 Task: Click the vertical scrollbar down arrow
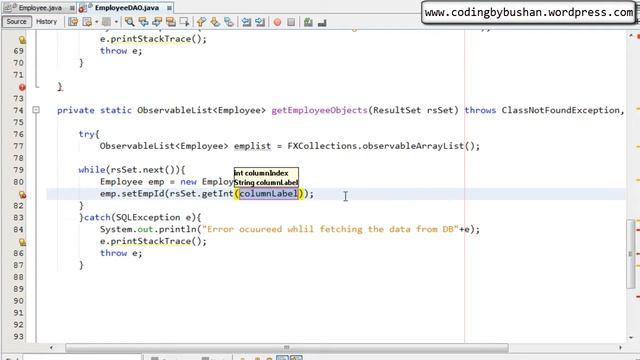tap(631, 338)
